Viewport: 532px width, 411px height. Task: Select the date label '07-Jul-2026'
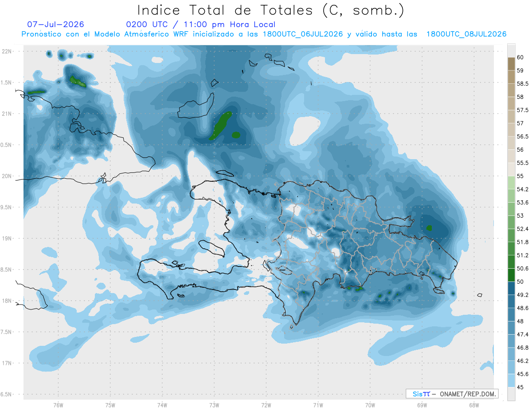[x=55, y=24]
